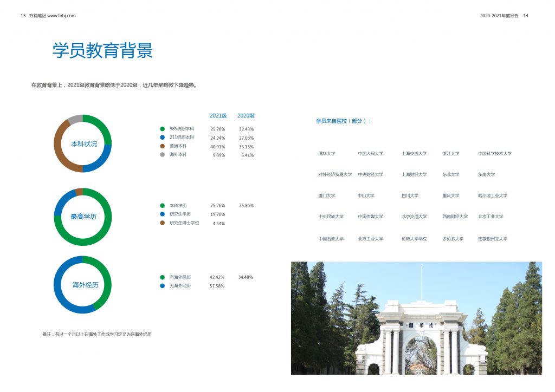This screenshot has width=555, height=392.
Task: Click the value 34.48%
Action: [246, 277]
